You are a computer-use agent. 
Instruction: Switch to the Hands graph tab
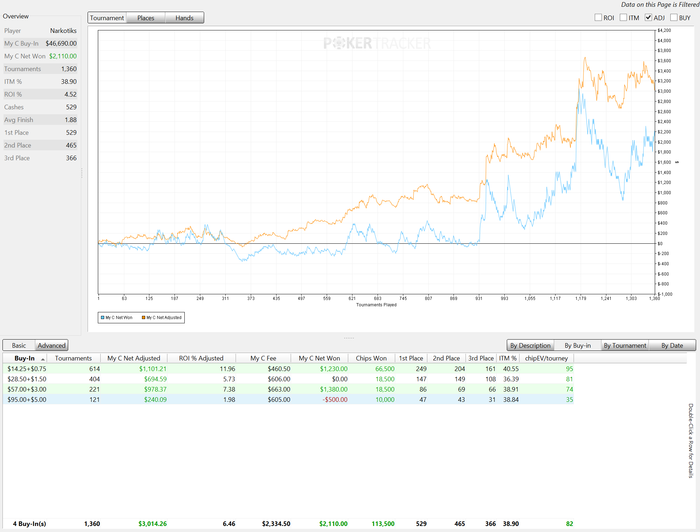[x=184, y=18]
